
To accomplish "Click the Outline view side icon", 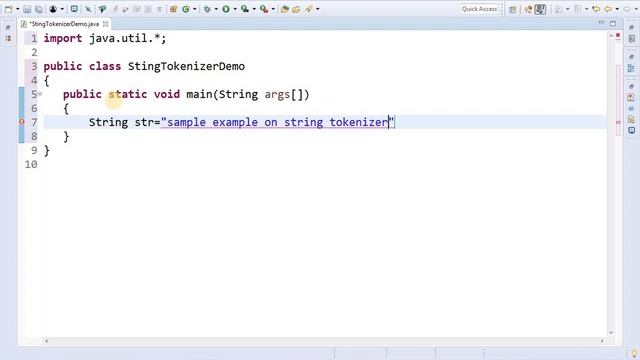I will coord(631,68).
